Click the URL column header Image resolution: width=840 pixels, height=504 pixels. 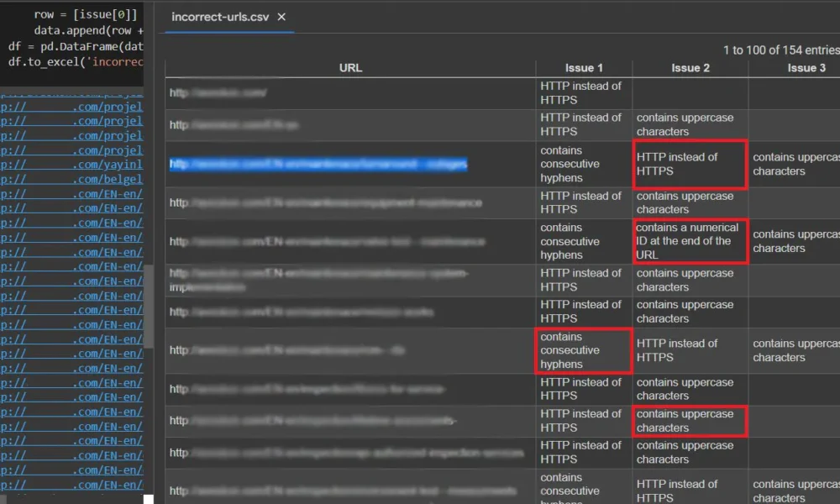click(x=350, y=68)
